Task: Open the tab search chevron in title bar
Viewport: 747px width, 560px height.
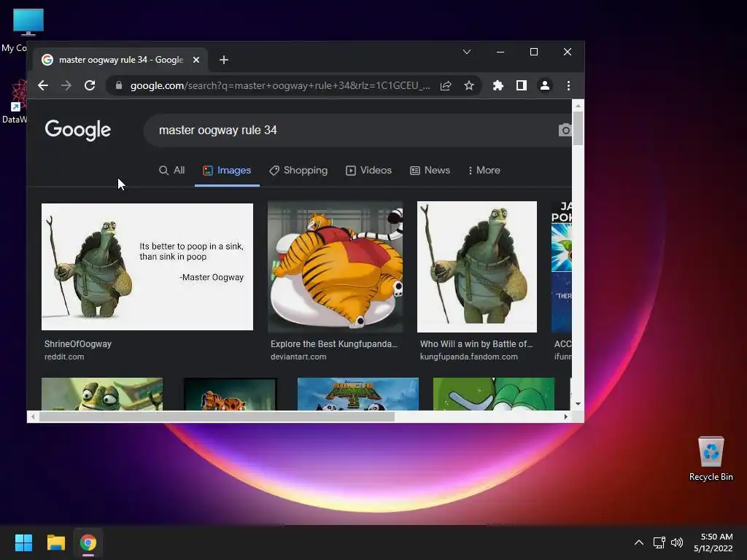Action: point(467,52)
